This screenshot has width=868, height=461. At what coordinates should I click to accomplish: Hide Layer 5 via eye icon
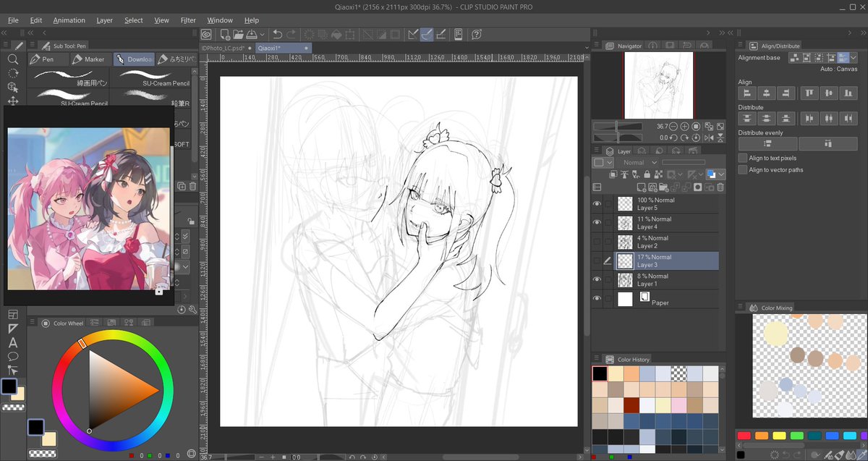point(597,204)
